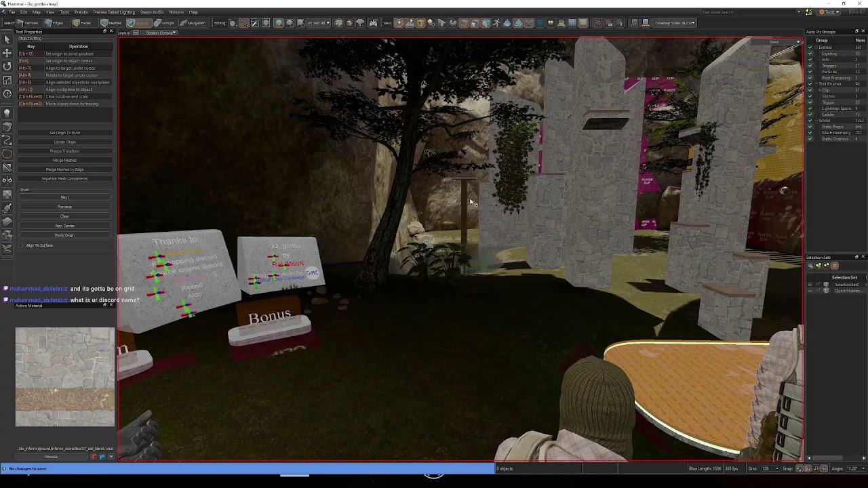Toggle the Post Processing vis group checkbox
The width and height of the screenshot is (868, 488).
point(810,78)
